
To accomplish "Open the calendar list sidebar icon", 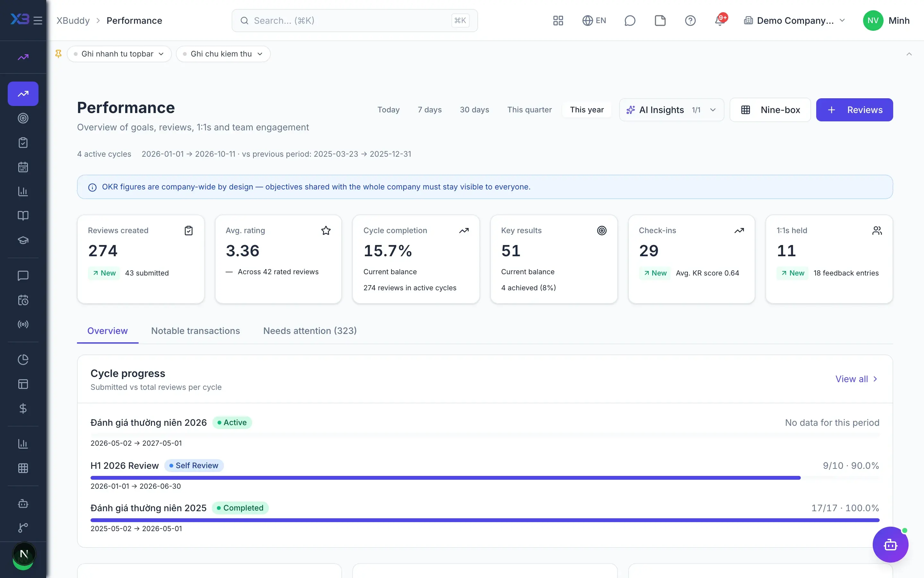I will (23, 167).
